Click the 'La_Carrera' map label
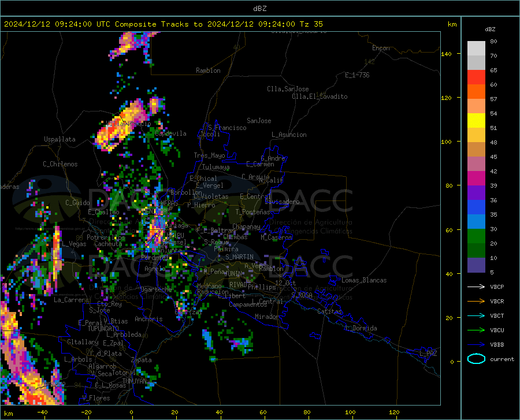This screenshot has height=420, width=520. point(71,300)
